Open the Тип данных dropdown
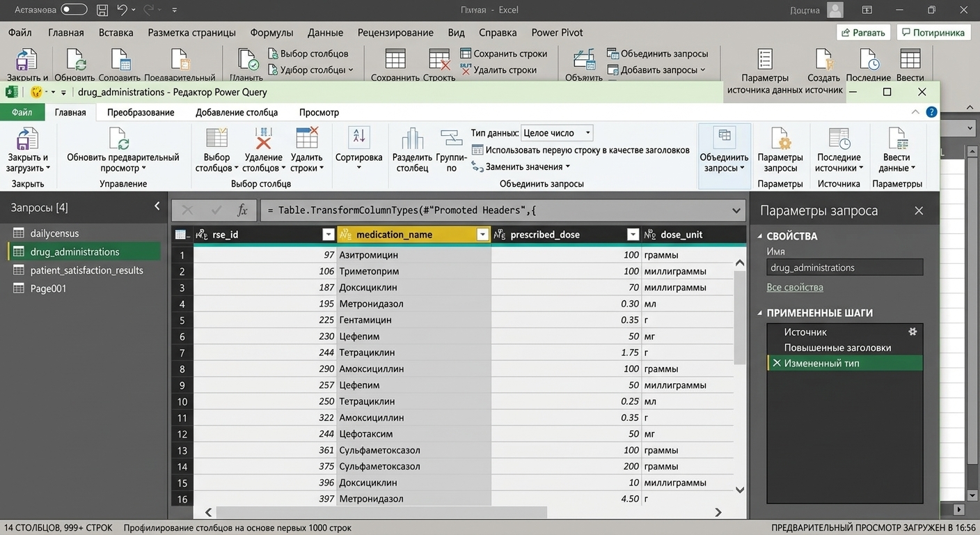Image resolution: width=980 pixels, height=535 pixels. click(x=557, y=132)
